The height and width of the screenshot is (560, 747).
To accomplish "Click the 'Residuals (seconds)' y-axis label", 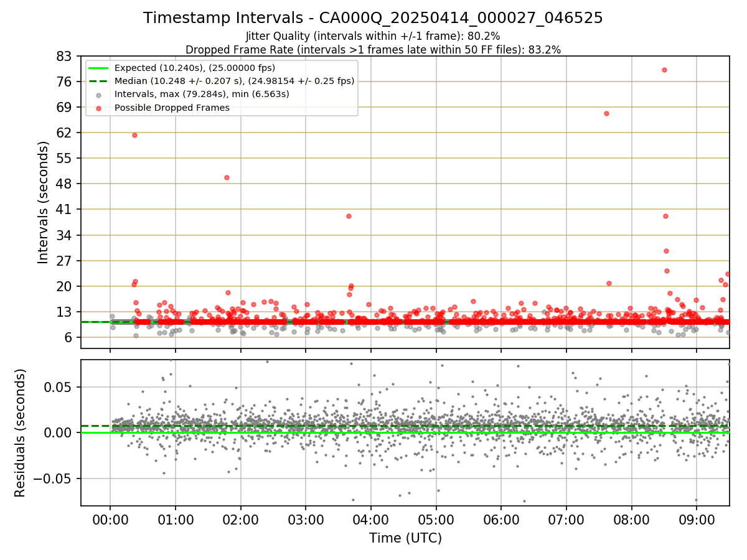I will pos(21,432).
